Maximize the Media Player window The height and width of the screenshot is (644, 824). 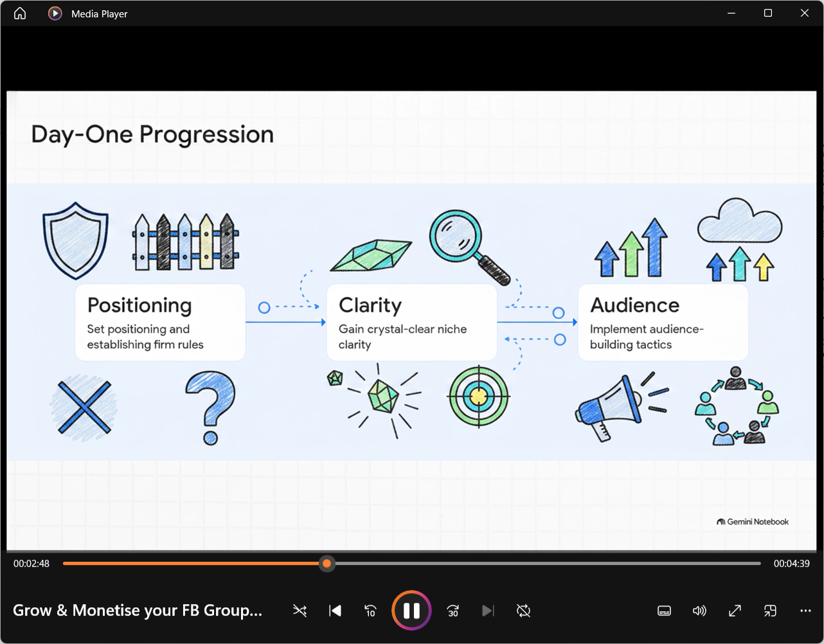(x=768, y=13)
